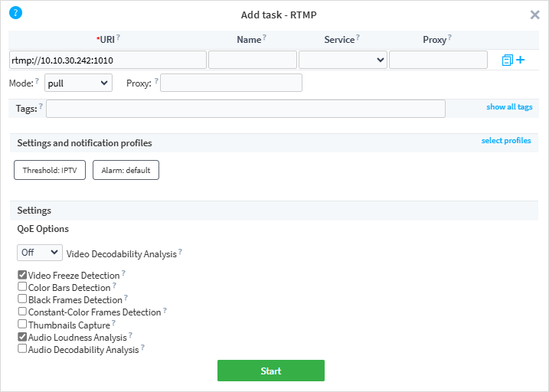Expand the Mode dropdown set to pull
The image size is (549, 392).
tap(78, 83)
